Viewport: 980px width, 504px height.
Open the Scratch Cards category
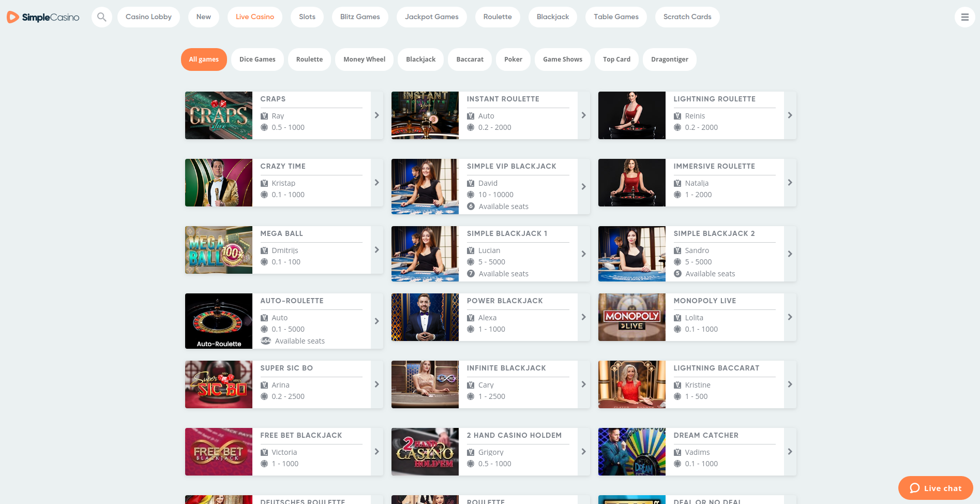click(687, 17)
